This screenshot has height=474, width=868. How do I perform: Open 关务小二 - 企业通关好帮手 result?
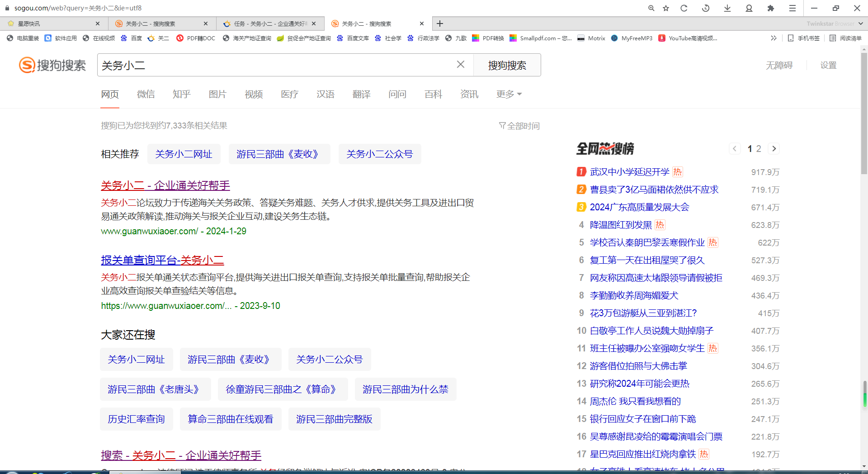tap(165, 185)
